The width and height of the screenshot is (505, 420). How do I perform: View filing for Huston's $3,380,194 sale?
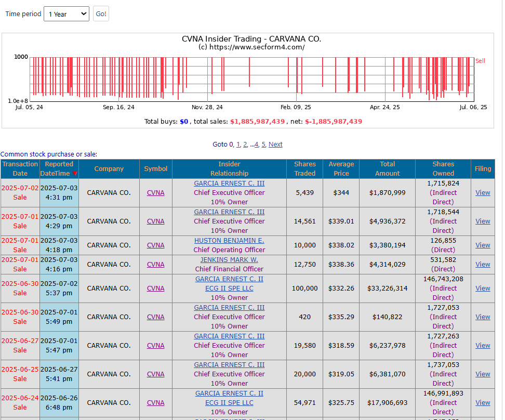coord(483,245)
